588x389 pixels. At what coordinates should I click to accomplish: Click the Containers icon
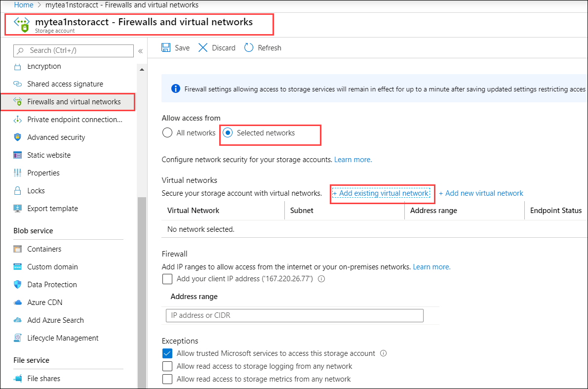[18, 249]
